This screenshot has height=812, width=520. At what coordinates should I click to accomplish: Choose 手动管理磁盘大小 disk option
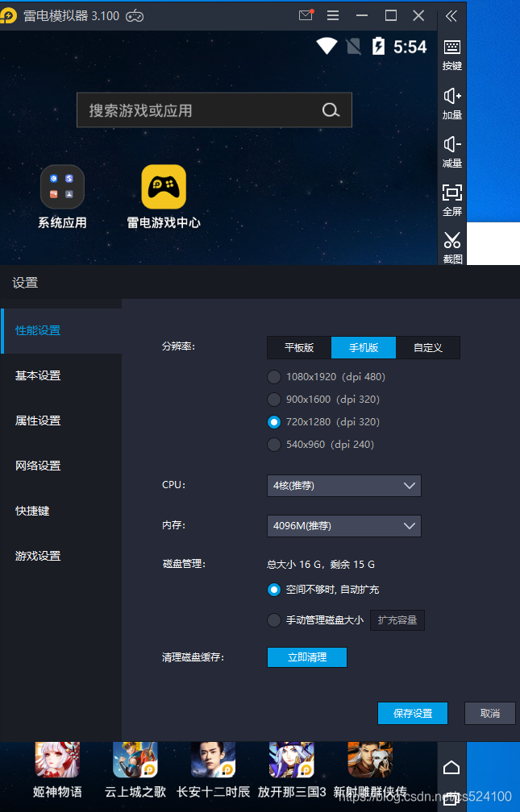tap(274, 620)
